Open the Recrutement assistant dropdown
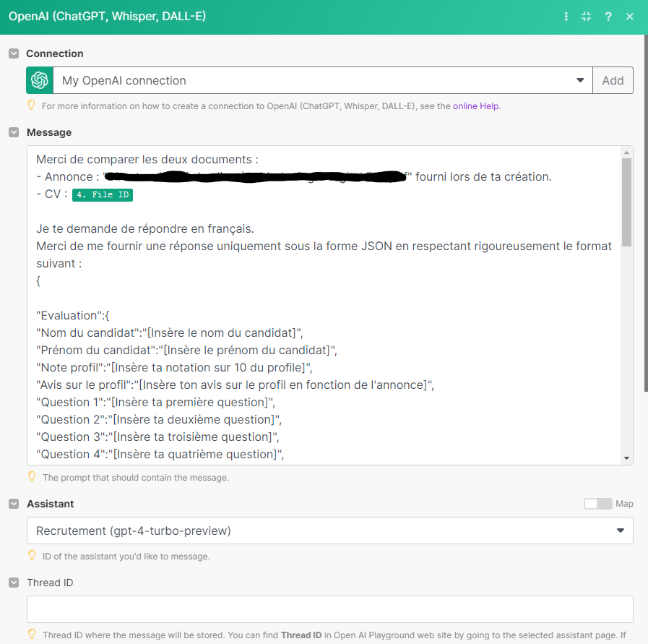This screenshot has width=648, height=644. pyautogui.click(x=330, y=531)
